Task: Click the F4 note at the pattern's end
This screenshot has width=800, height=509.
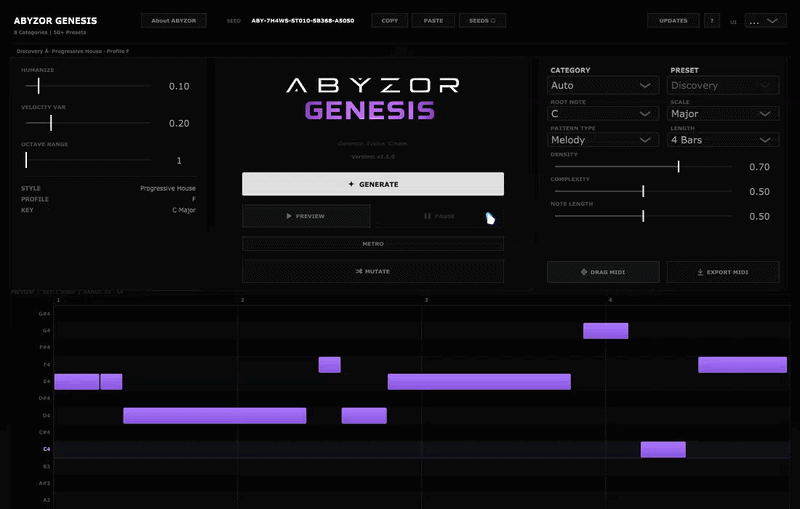Action: (742, 365)
